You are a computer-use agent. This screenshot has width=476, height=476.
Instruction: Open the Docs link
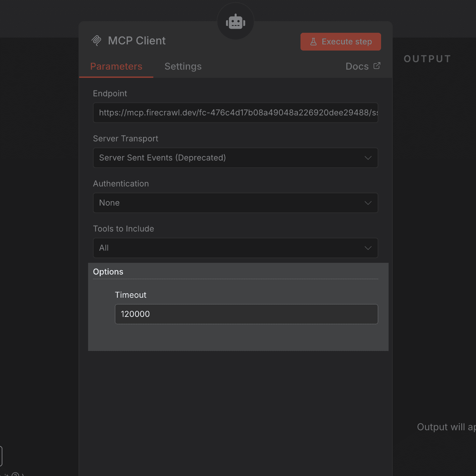(x=356, y=66)
